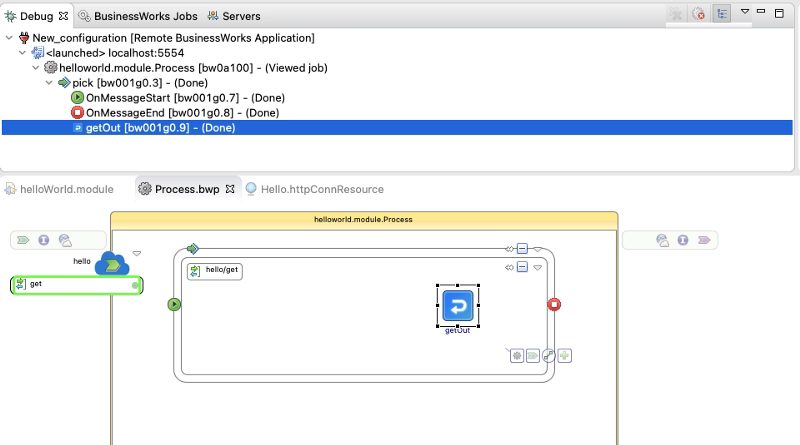The image size is (800, 445).
Task: Click the red end event circle
Action: point(554,305)
